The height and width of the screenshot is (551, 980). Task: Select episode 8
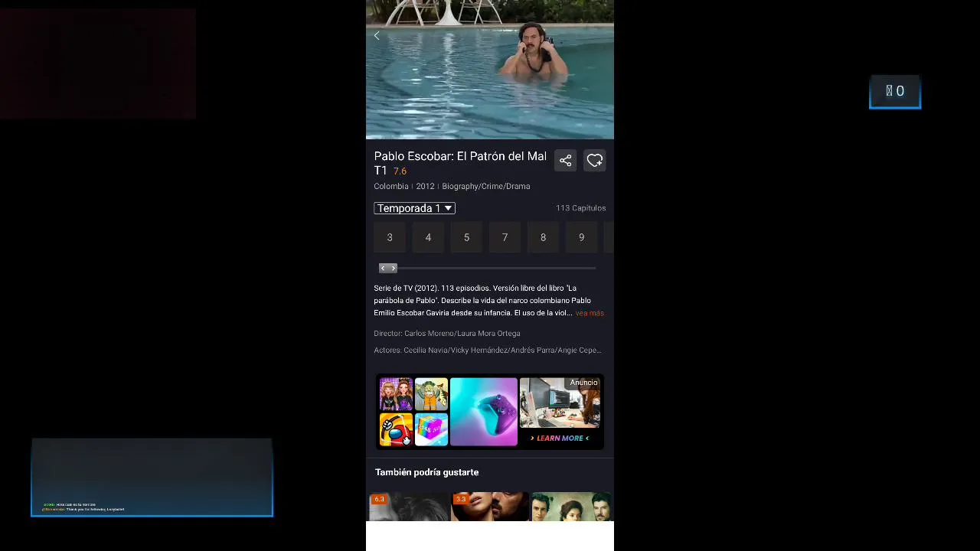[x=543, y=237]
